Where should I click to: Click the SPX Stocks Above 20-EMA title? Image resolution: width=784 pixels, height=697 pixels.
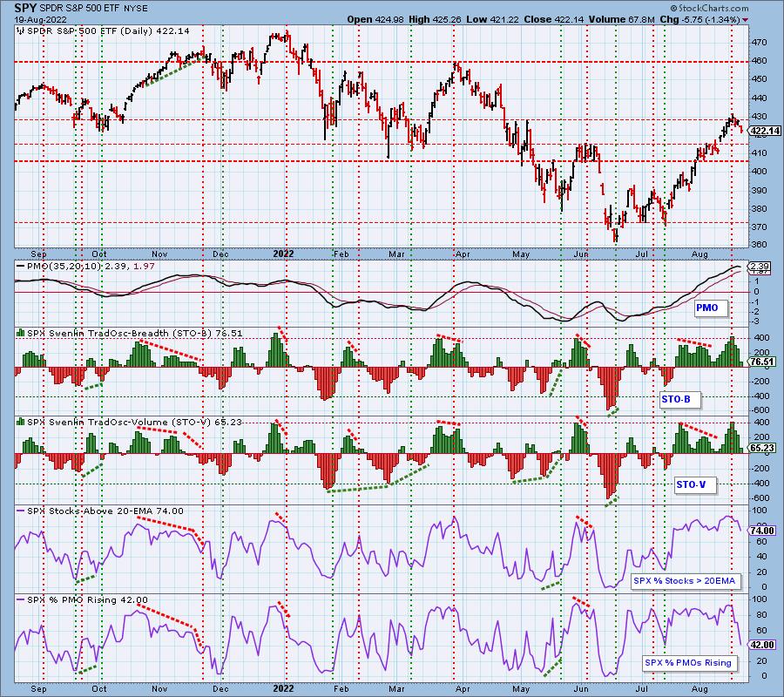pos(105,511)
